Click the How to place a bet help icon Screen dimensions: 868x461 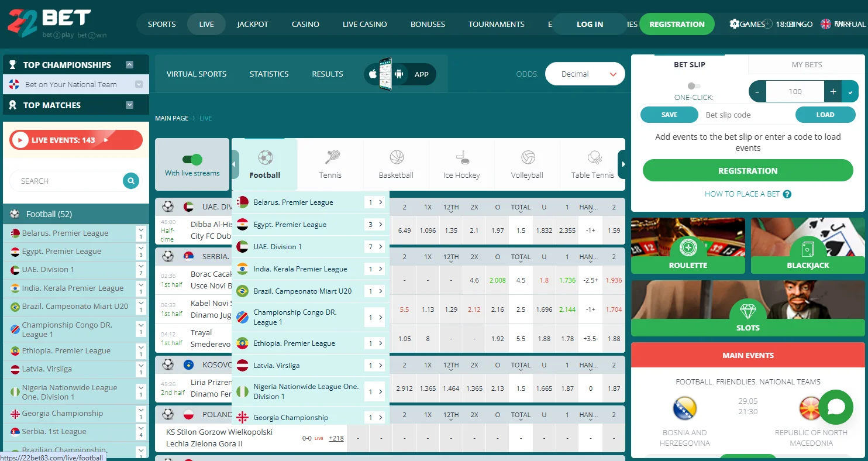[787, 194]
